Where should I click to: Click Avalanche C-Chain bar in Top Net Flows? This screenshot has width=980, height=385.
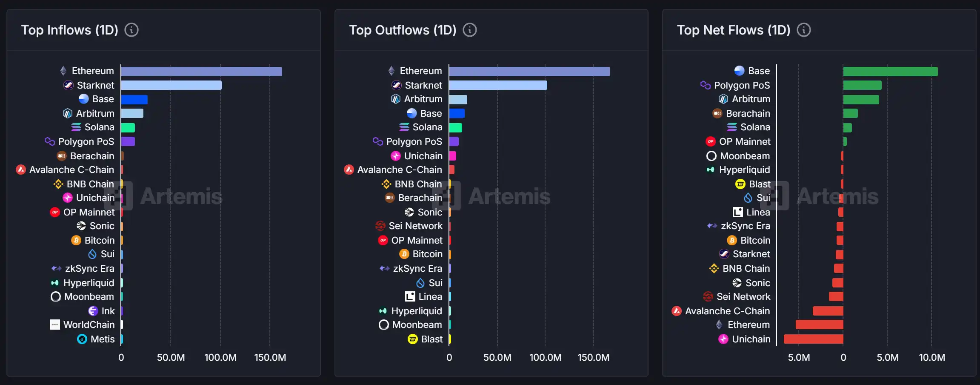pos(828,311)
